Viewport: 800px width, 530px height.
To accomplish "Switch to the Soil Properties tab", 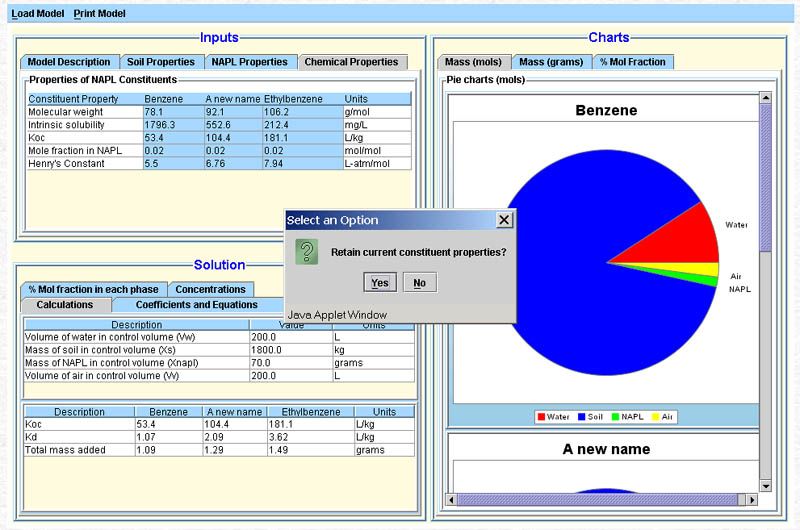I will point(161,62).
